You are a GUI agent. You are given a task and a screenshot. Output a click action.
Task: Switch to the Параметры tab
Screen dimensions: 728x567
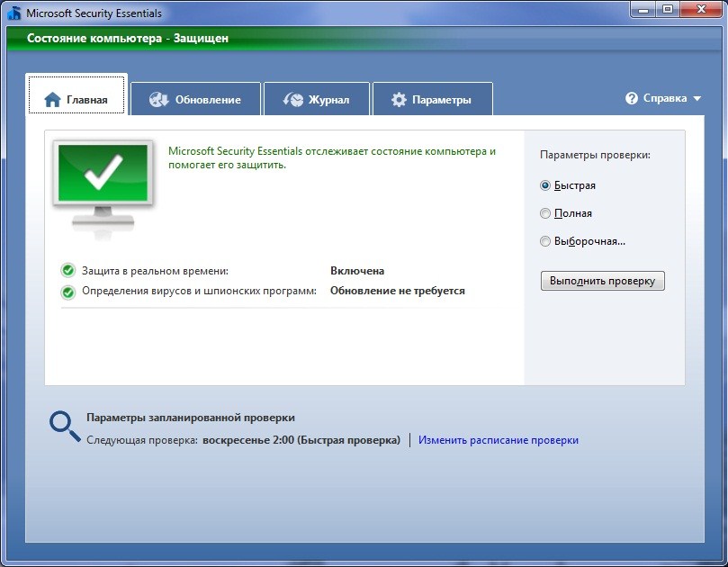click(x=433, y=99)
